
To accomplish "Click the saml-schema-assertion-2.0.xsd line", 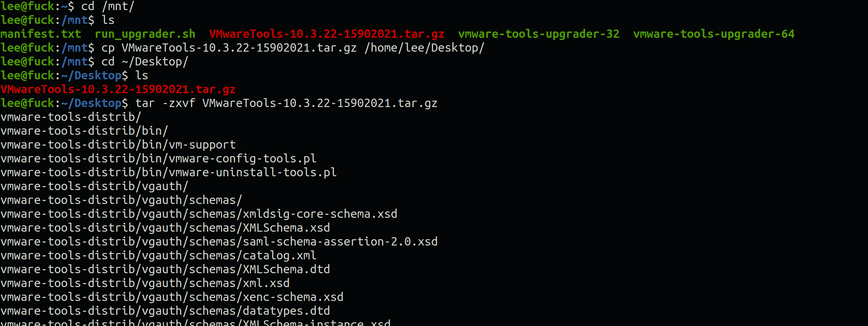I will coord(219,242).
